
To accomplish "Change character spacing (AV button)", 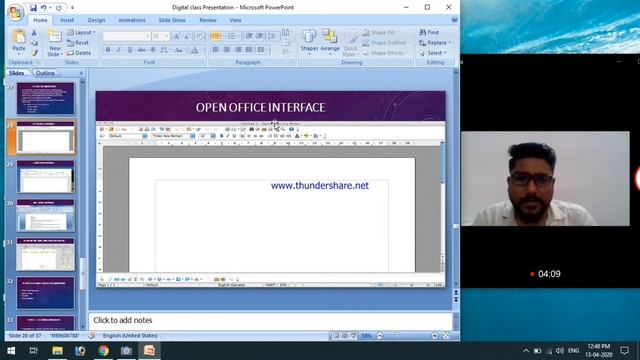I will pos(164,50).
